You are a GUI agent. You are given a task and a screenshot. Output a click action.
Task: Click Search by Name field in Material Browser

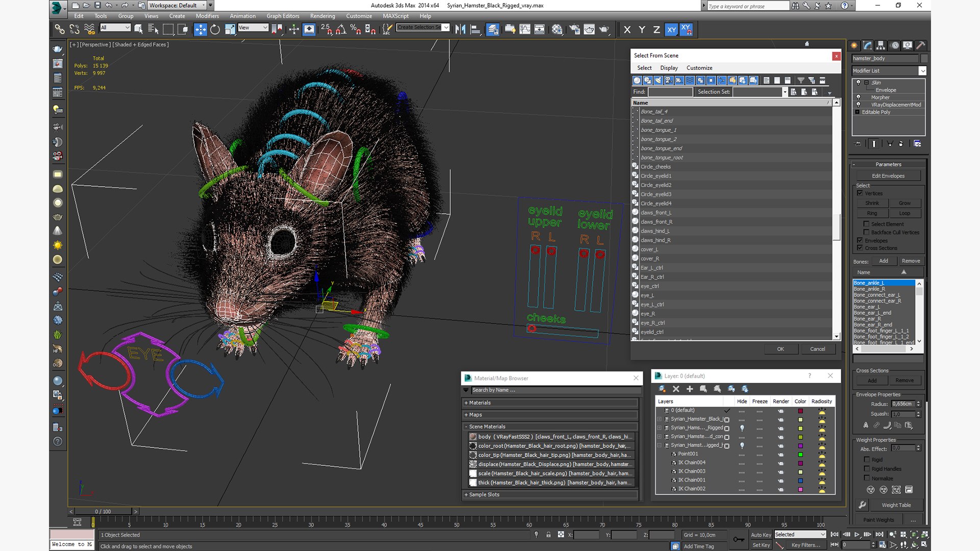(x=555, y=390)
